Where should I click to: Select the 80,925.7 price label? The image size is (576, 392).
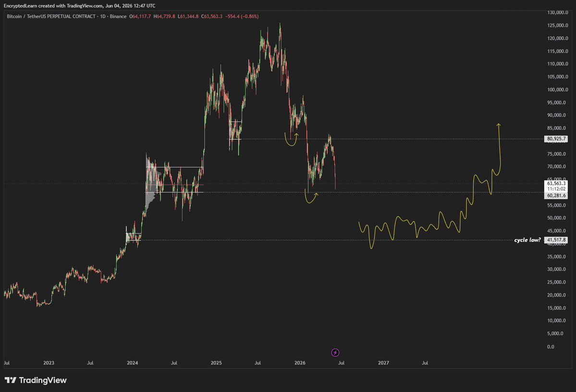[x=556, y=139]
